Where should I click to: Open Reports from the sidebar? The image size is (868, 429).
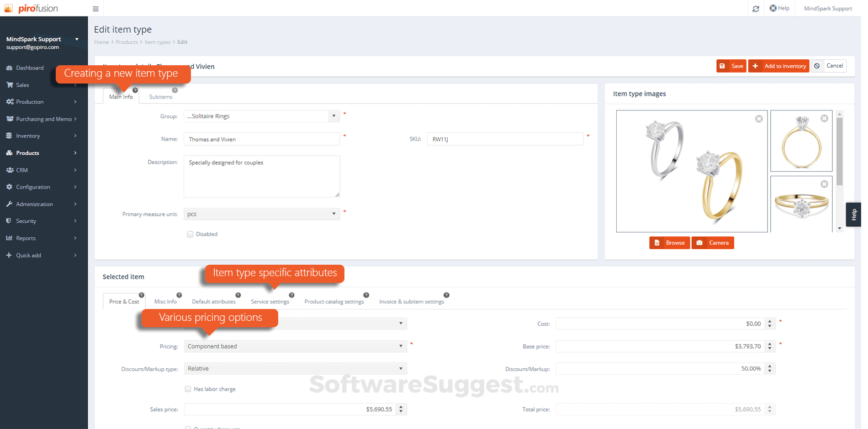[x=25, y=238]
